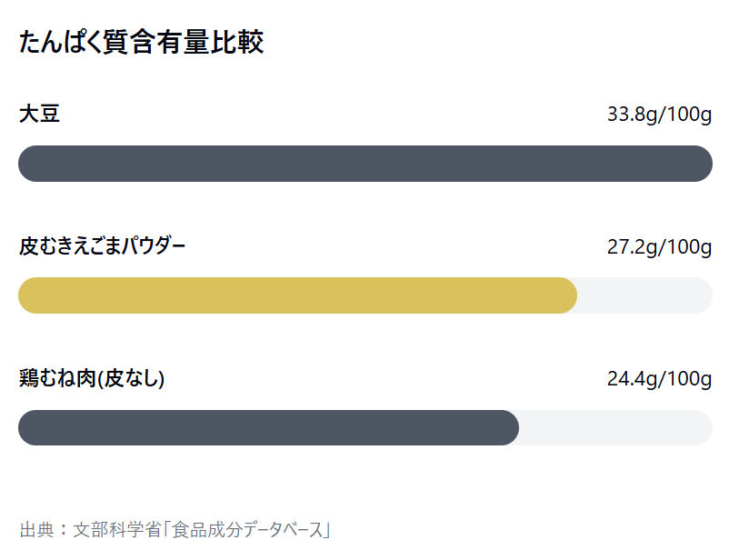Click the 食品成分データベース text in the source
Image resolution: width=729 pixels, height=560 pixels.
pos(248,530)
